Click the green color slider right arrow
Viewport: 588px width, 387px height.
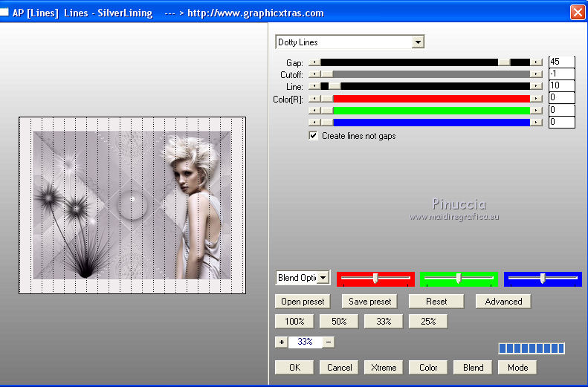tap(536, 111)
